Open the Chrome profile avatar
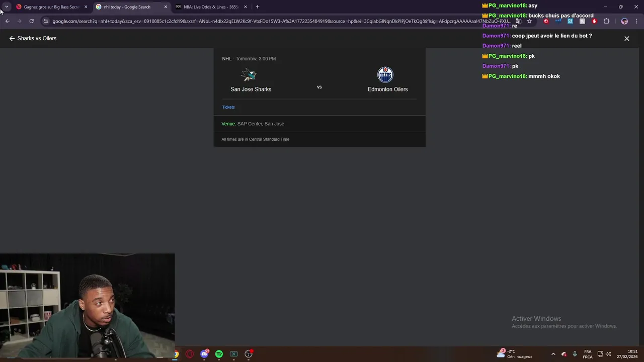644x362 pixels. [624, 21]
